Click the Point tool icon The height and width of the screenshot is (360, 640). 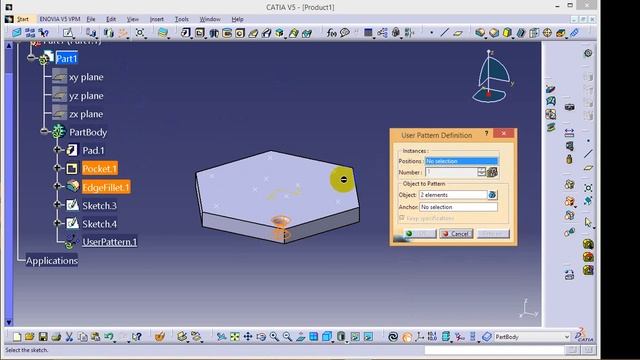point(431,33)
